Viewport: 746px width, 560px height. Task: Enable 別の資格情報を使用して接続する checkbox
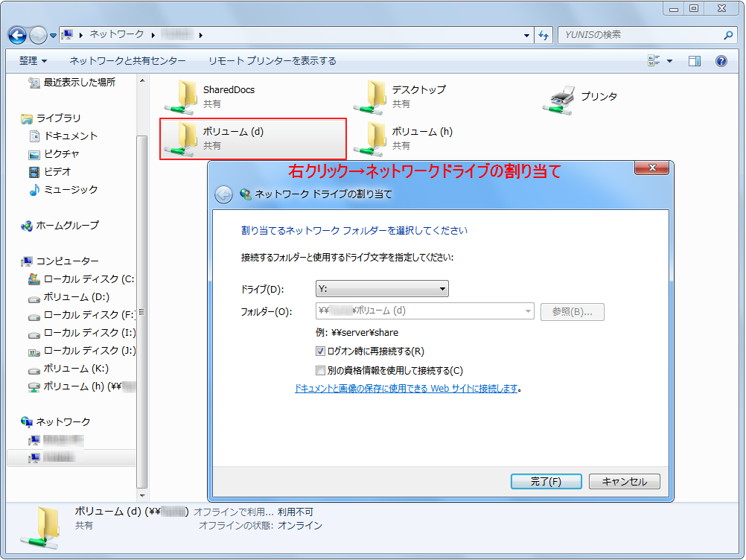click(x=321, y=370)
